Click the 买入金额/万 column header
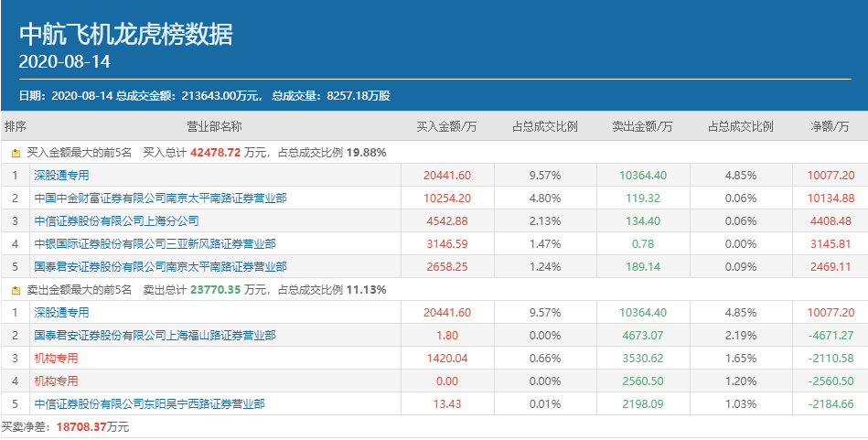This screenshot has height=440, width=868. (446, 127)
